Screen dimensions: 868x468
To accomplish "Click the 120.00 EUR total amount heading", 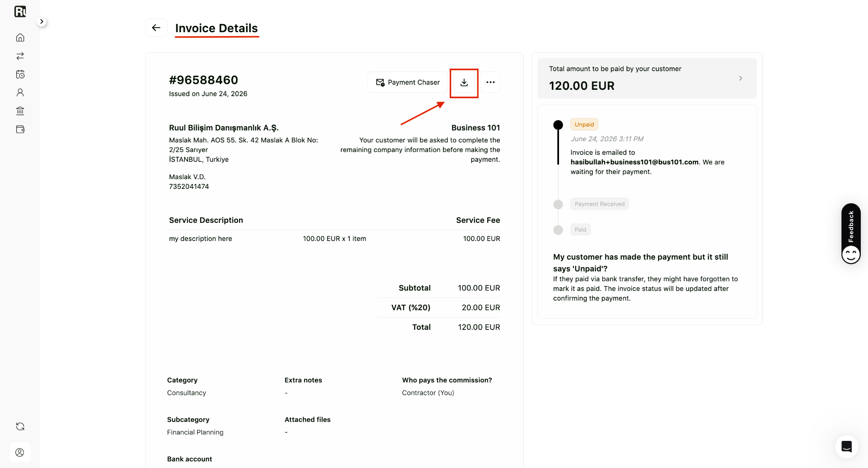I will 581,86.
